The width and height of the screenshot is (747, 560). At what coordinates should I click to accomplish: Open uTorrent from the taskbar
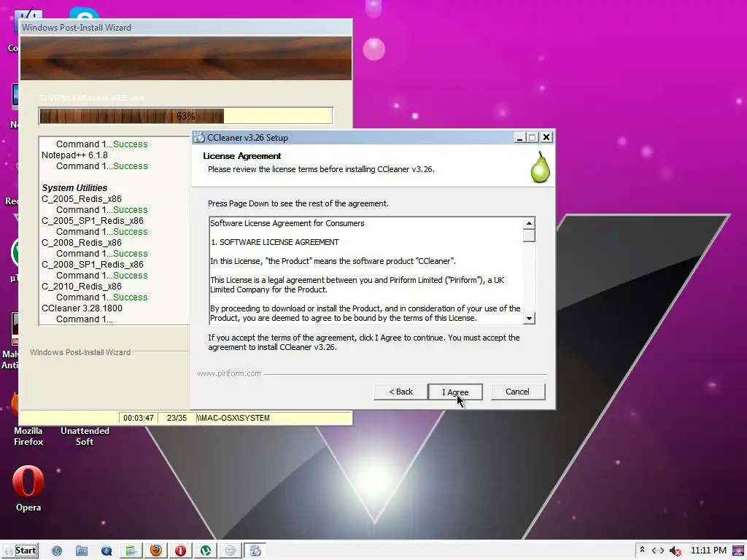click(205, 551)
